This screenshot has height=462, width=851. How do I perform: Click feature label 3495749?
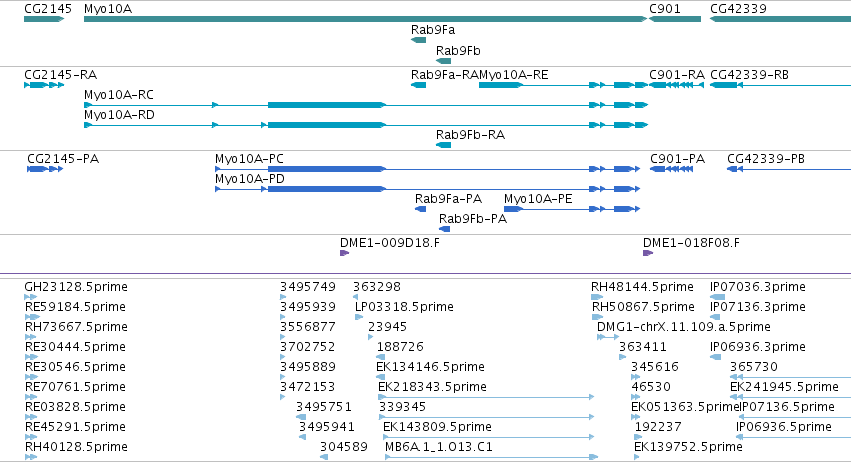click(308, 287)
